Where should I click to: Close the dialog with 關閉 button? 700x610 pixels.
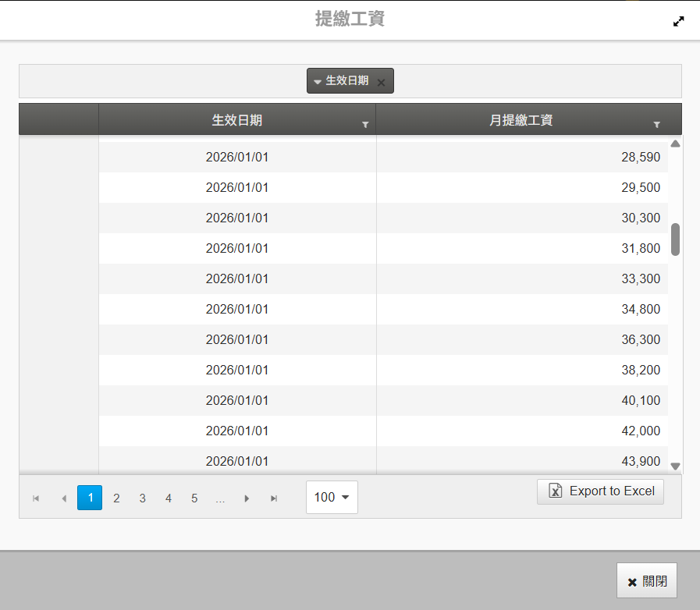click(646, 582)
